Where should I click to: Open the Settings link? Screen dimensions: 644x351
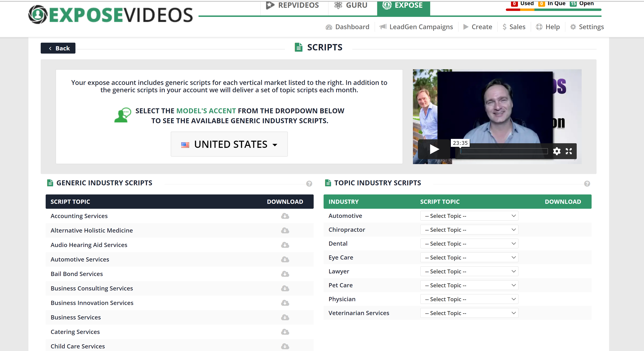(587, 27)
